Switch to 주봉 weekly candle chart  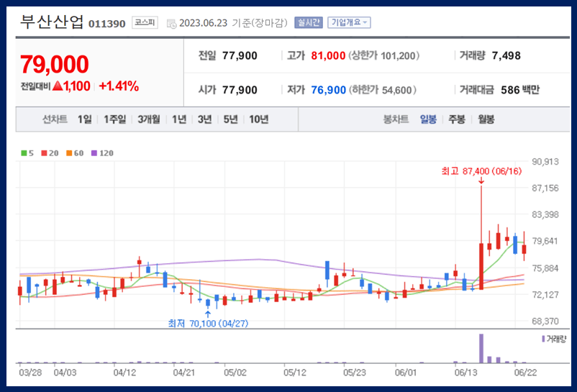click(x=457, y=119)
